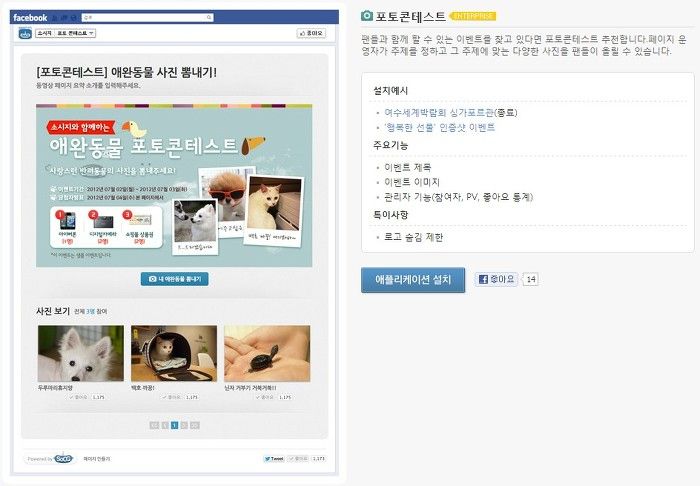This screenshot has width=700, height=486.
Task: Open the blue page profile icon under header
Action: coord(25,33)
